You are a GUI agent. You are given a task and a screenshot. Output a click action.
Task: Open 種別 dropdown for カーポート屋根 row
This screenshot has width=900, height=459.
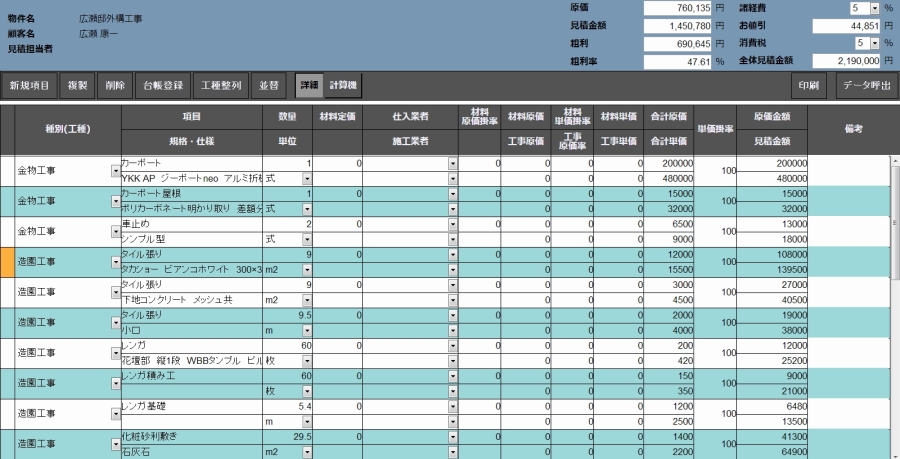(116, 201)
